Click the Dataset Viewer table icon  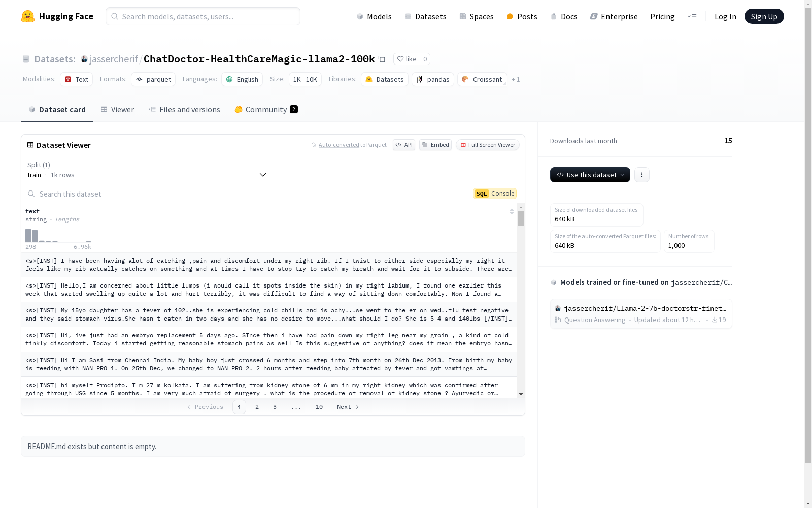coord(30,145)
